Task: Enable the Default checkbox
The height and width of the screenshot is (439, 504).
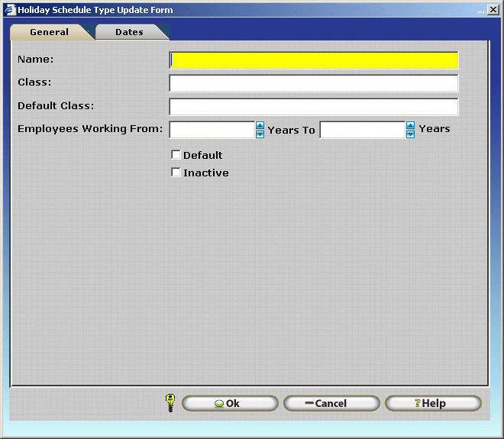Action: pos(176,155)
